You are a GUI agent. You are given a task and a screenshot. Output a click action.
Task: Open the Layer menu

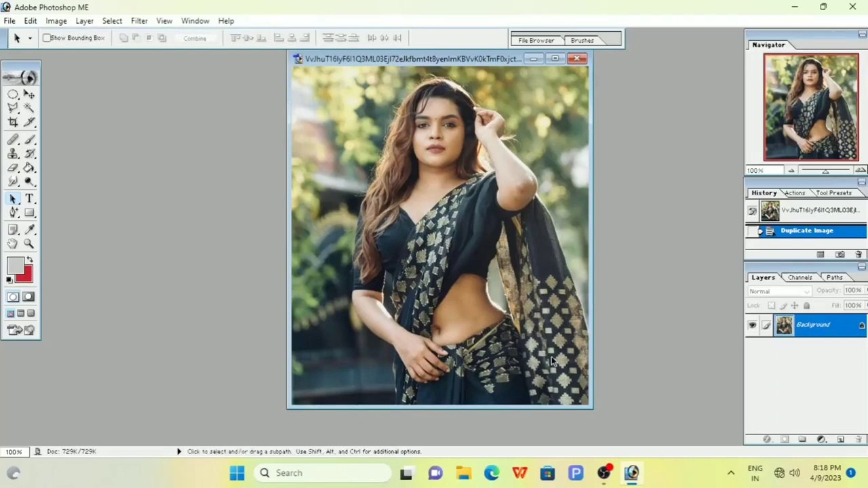(x=85, y=21)
